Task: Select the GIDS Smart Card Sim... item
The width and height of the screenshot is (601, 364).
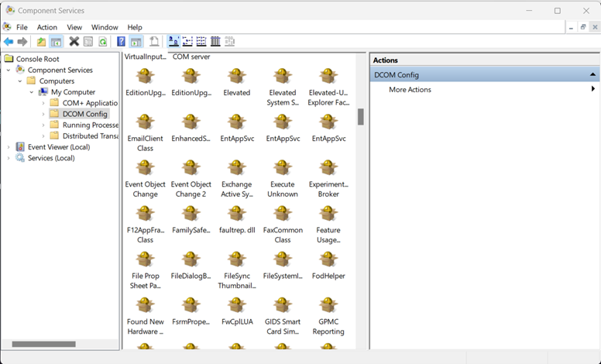Action: coord(283,316)
